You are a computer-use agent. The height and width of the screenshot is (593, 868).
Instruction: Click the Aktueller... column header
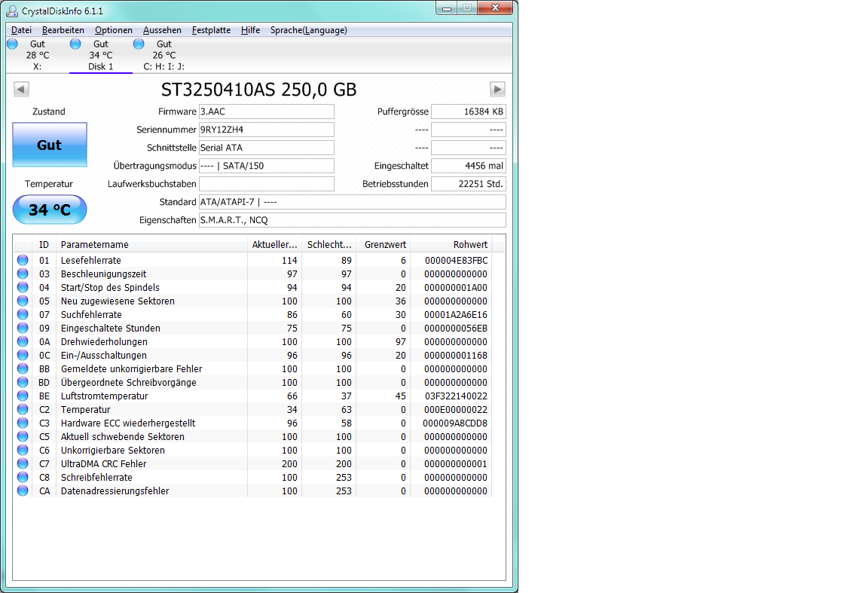274,244
